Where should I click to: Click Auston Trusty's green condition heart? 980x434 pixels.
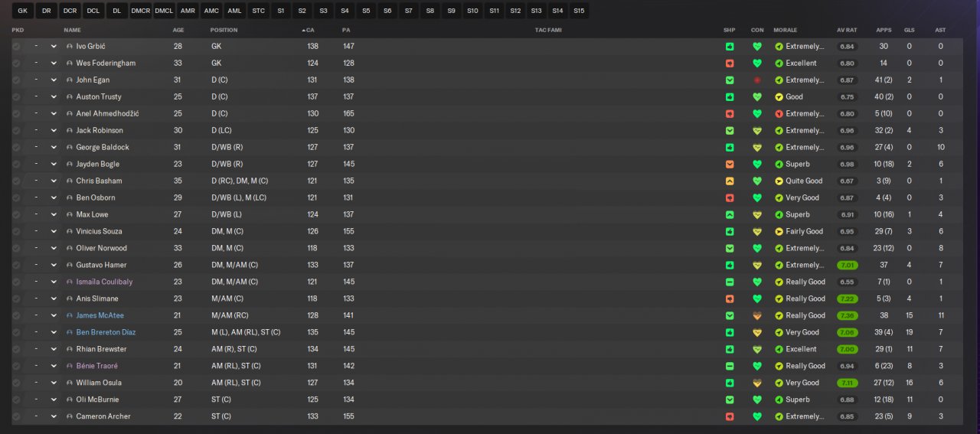click(757, 97)
